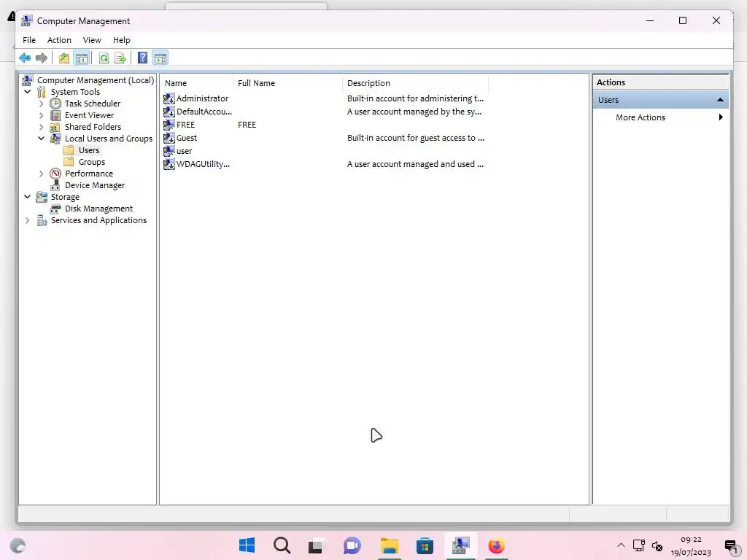Expand the Event Viewer node
The image size is (747, 560).
point(41,115)
